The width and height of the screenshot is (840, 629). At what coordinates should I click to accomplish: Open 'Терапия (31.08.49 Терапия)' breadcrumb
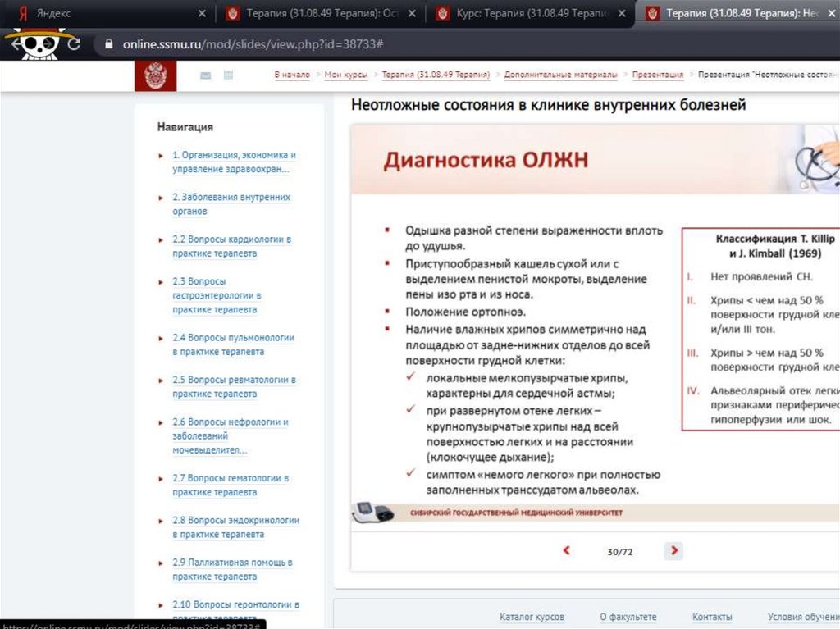(x=436, y=75)
